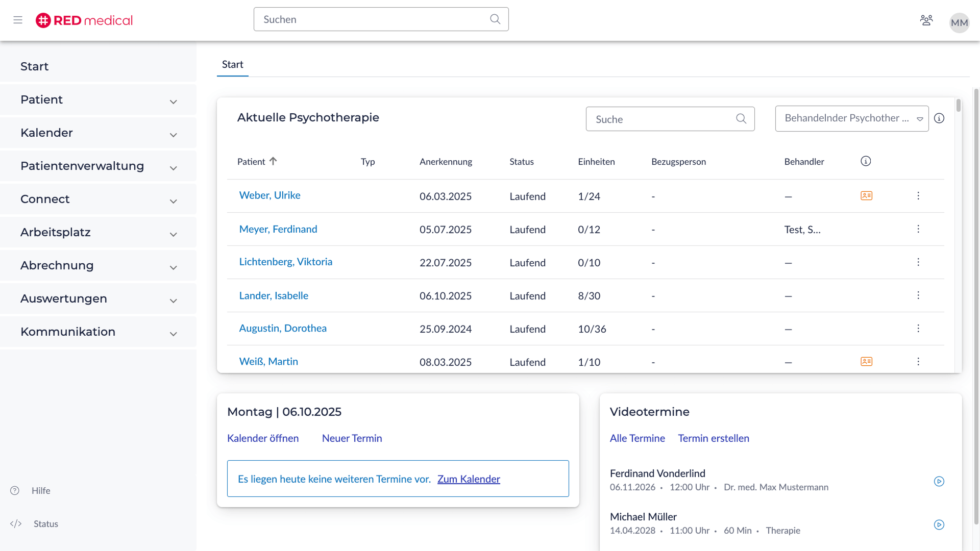
Task: Select Patientenverwaltung in the sidebar
Action: coord(82,166)
